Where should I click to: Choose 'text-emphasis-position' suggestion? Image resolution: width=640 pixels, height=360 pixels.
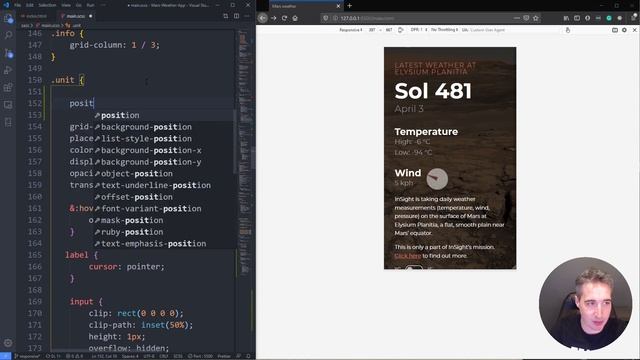(x=164, y=244)
